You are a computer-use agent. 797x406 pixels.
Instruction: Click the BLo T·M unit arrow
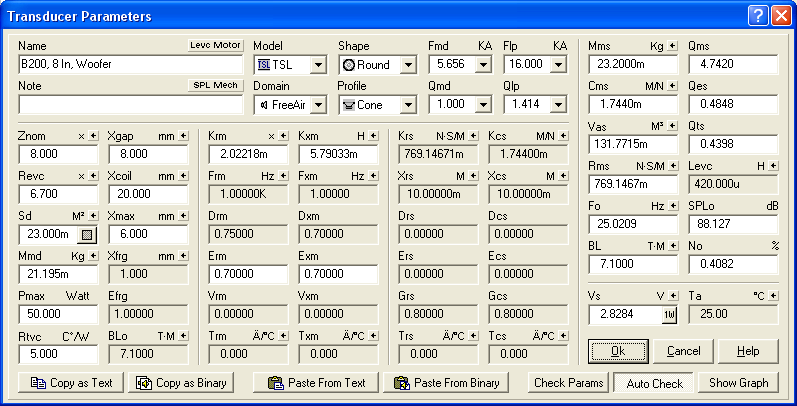(x=183, y=335)
